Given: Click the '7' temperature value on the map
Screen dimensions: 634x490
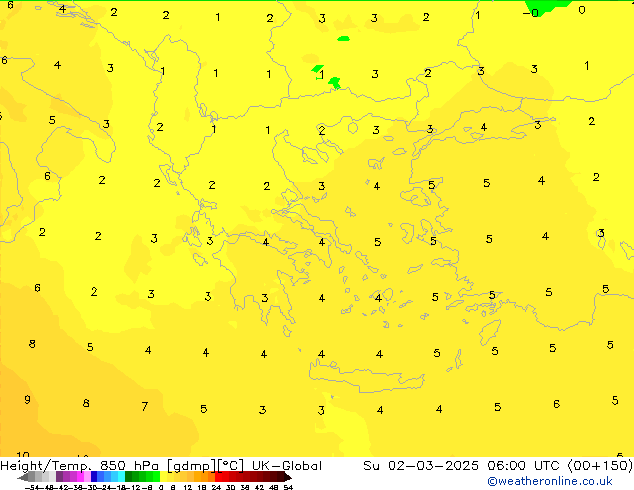Looking at the screenshot, I should tap(144, 406).
